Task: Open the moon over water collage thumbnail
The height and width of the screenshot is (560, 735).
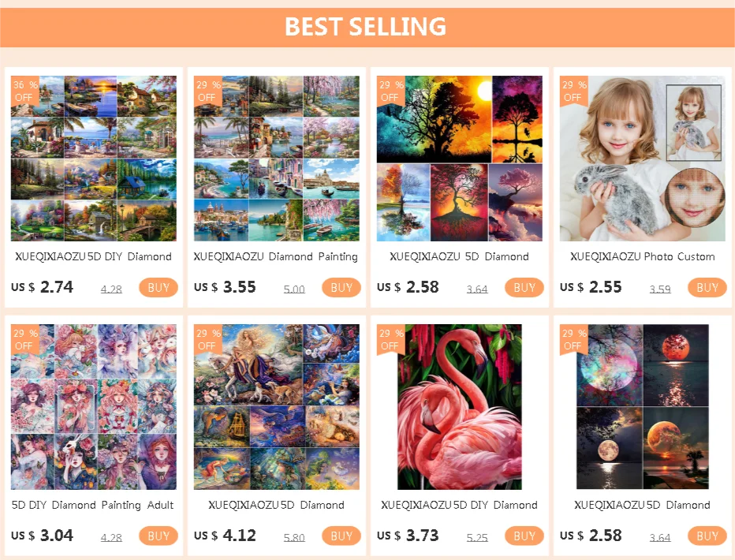Action: tap(642, 407)
